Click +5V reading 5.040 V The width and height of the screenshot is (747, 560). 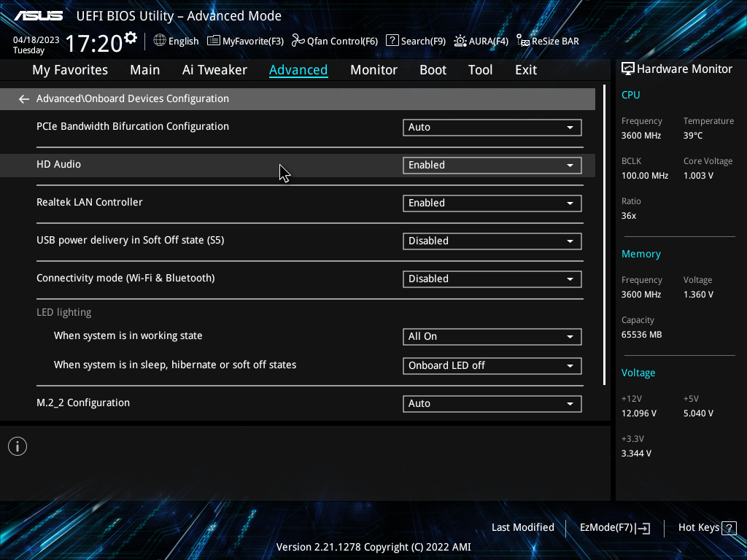[698, 413]
